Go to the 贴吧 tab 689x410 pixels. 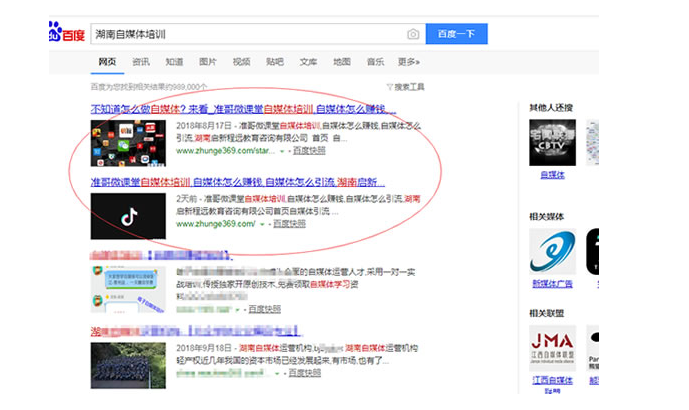(x=275, y=62)
